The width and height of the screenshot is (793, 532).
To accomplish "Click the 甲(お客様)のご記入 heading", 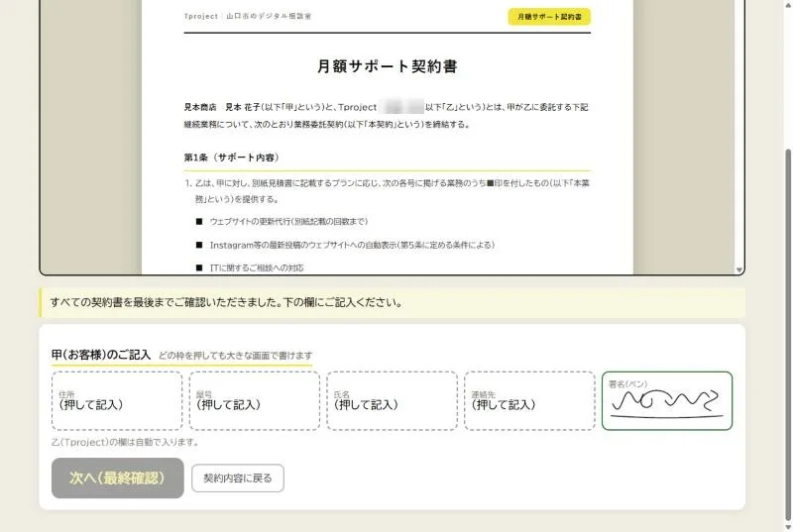I will click(x=101, y=355).
